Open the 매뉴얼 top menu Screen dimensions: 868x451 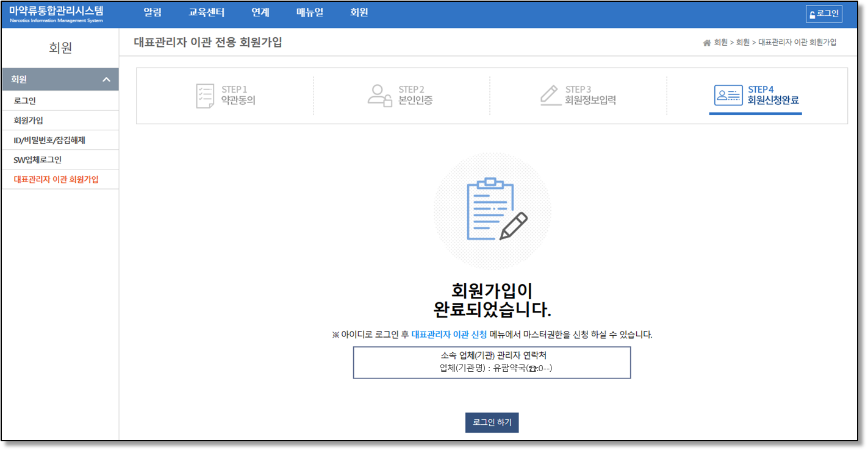310,13
